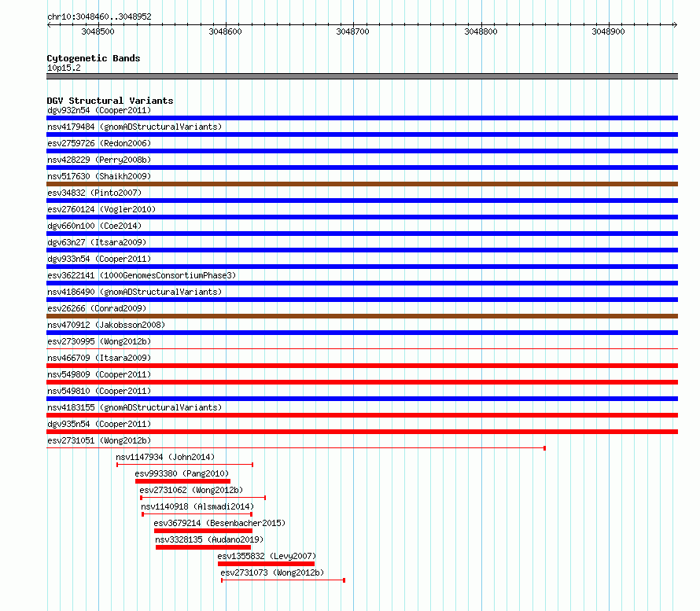Open variant esv2730995 (Wong2012b)
The image size is (700, 611).
tap(99, 341)
